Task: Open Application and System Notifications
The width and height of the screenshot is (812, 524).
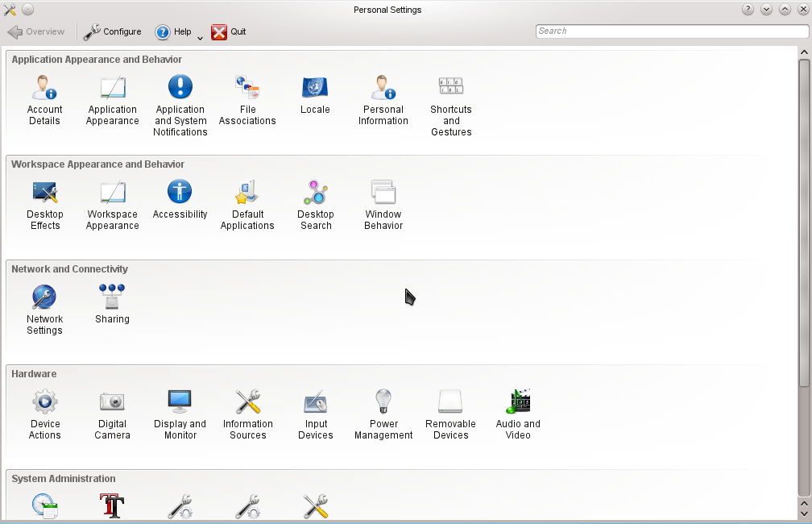Action: click(x=180, y=106)
